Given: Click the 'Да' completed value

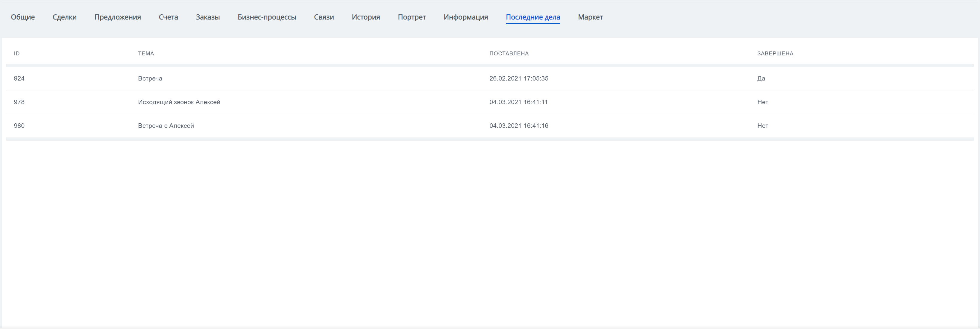Looking at the screenshot, I should 761,78.
